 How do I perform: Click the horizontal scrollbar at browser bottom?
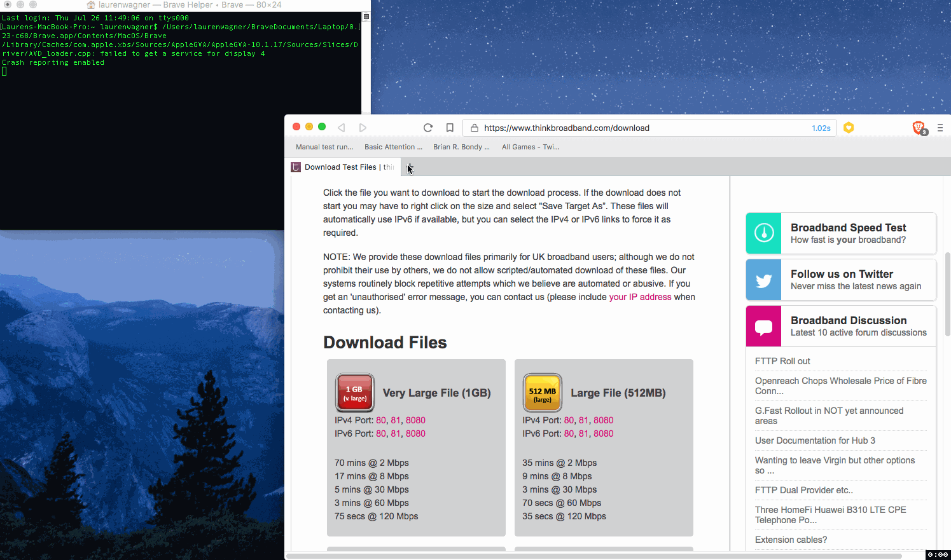(594, 556)
